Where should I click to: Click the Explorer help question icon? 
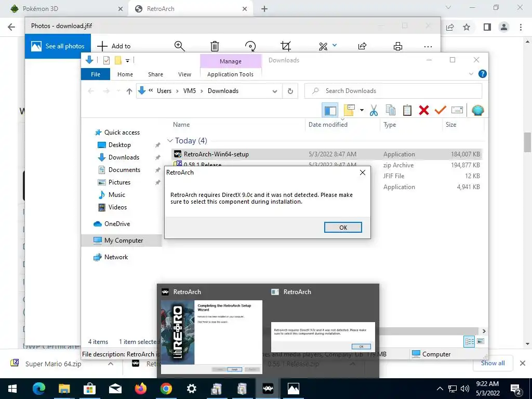click(x=482, y=74)
